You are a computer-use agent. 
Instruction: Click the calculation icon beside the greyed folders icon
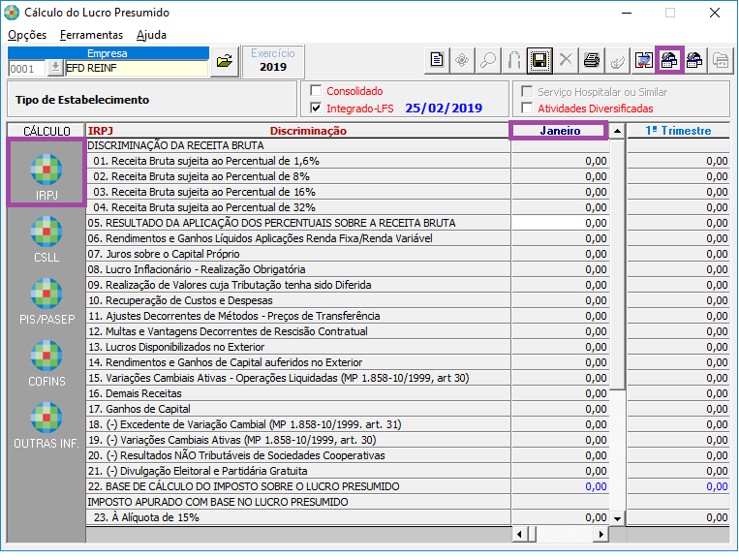pos(694,60)
